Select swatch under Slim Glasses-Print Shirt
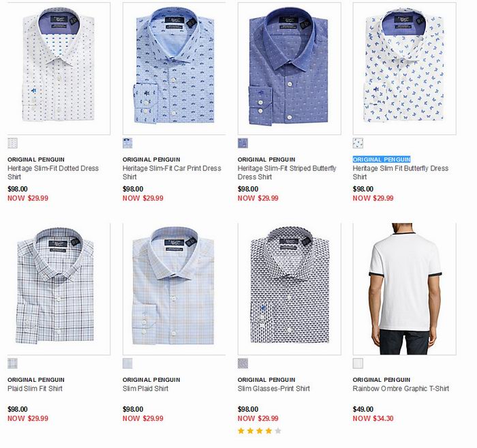 (x=243, y=363)
